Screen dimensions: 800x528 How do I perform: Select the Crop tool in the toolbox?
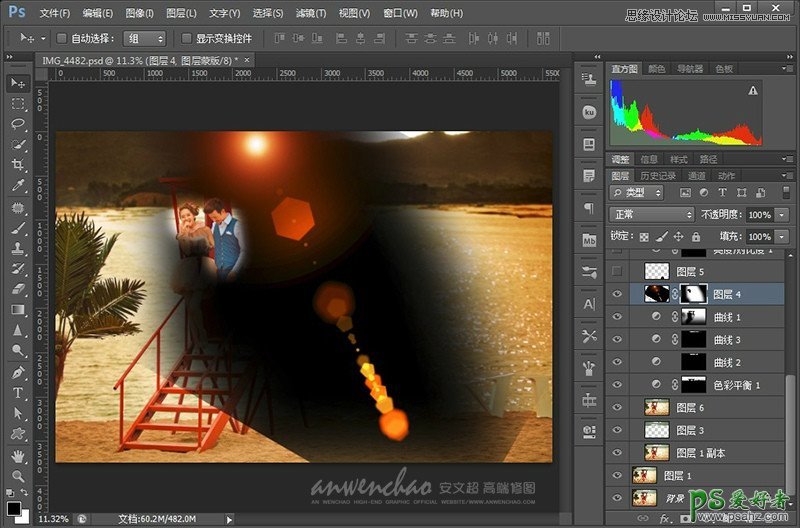[18, 165]
